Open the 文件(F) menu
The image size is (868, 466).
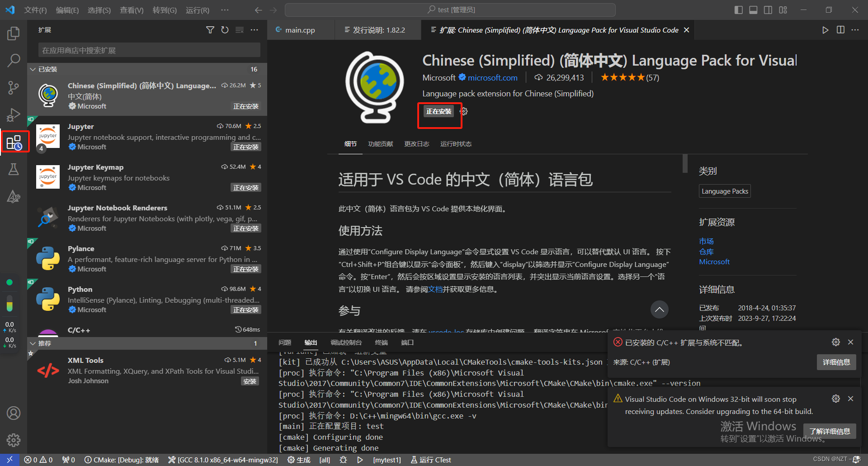35,10
